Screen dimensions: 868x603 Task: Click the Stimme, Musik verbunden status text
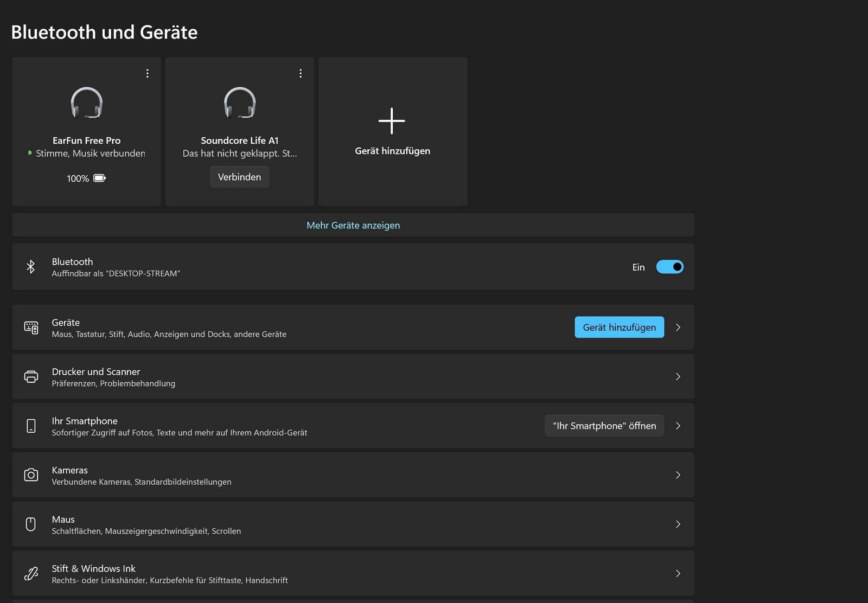tap(91, 153)
